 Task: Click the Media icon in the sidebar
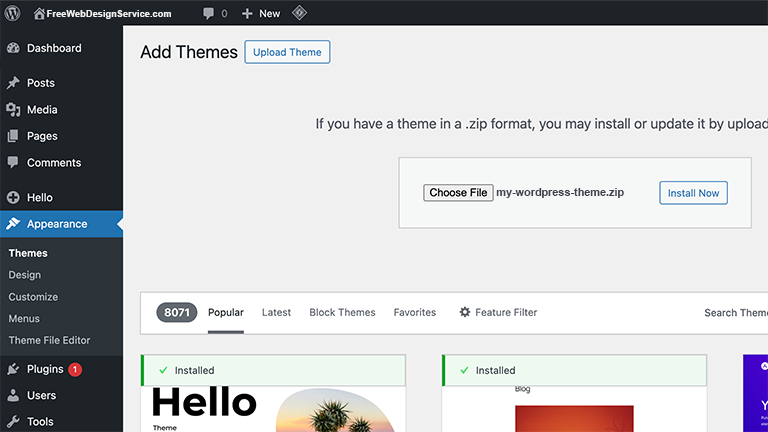coord(13,110)
